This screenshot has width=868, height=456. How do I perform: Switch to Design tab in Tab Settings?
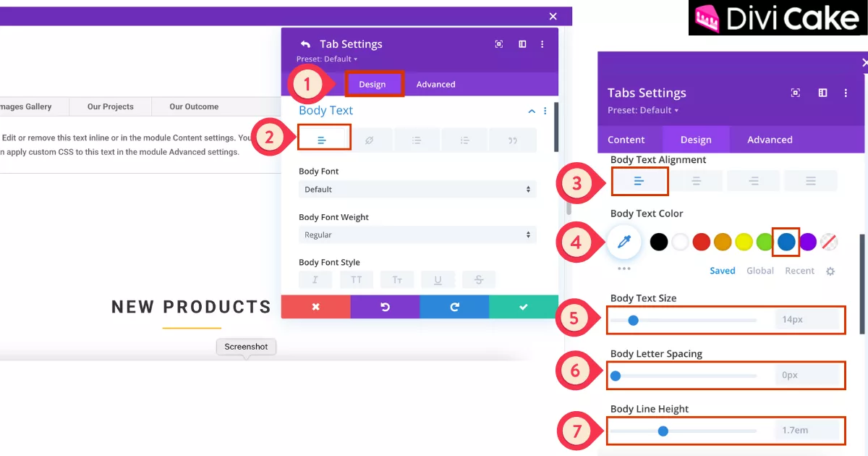[373, 85]
